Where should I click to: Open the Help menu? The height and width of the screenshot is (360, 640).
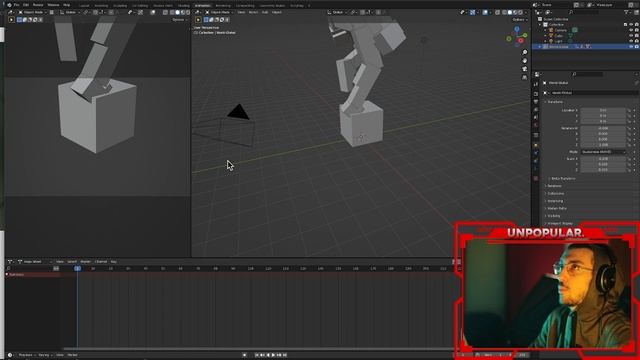click(67, 5)
